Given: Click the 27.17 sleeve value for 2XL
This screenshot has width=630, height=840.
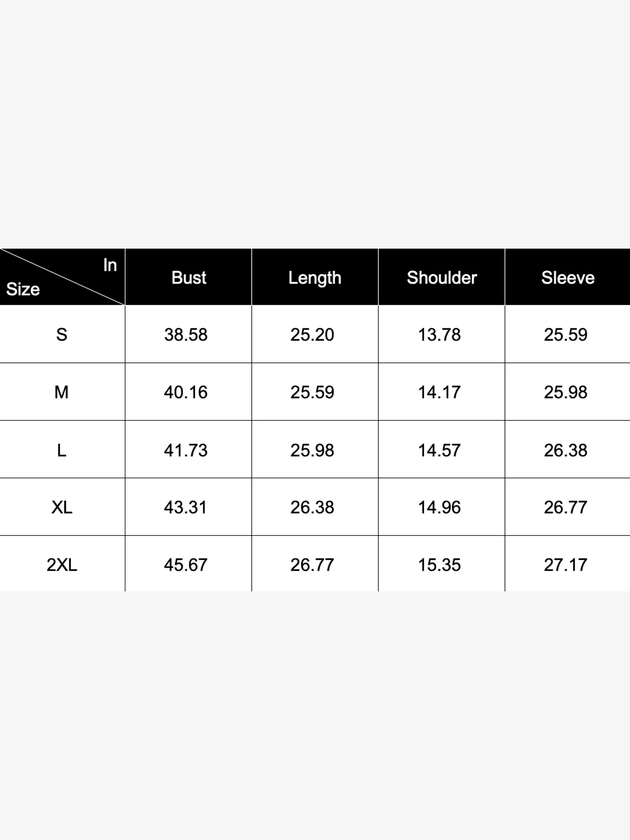Looking at the screenshot, I should click(x=565, y=565).
